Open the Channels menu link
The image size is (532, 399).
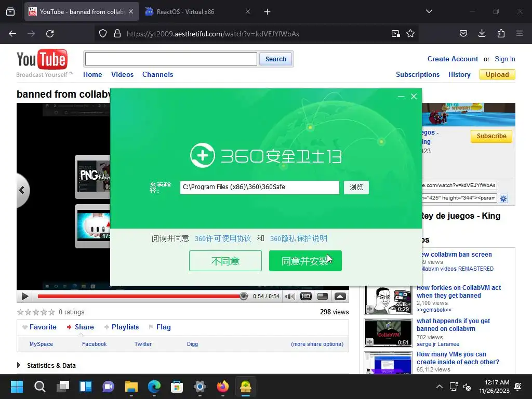click(x=157, y=75)
